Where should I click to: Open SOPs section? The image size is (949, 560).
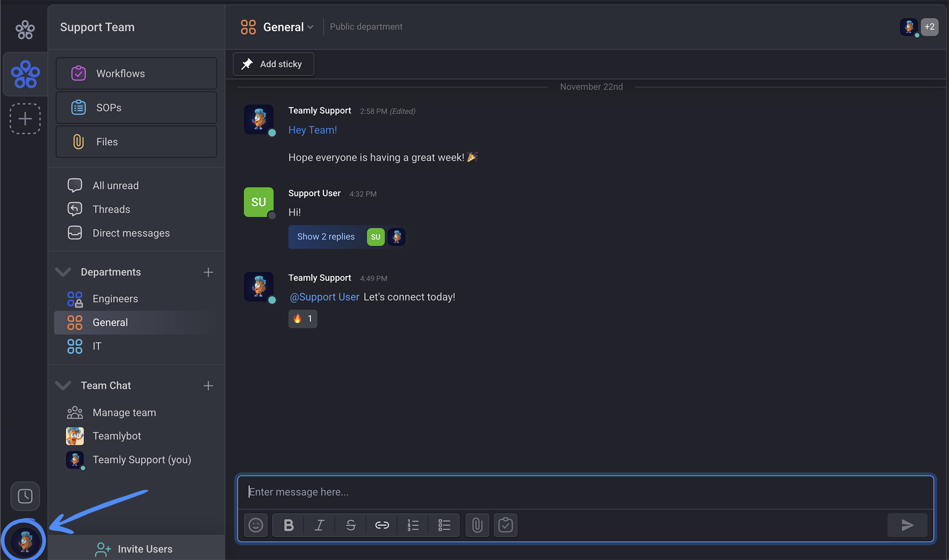click(136, 108)
